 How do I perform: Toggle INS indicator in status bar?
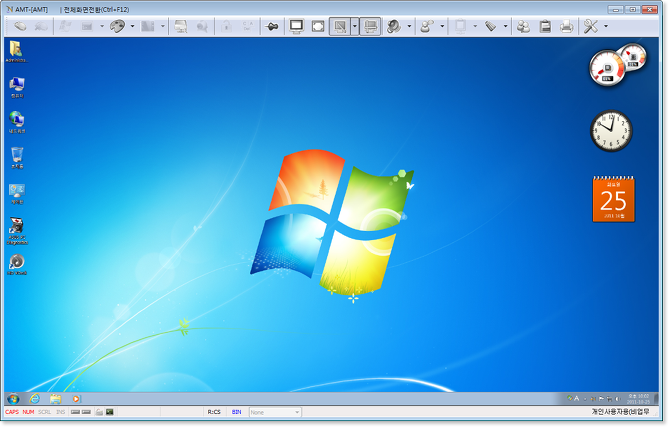click(61, 412)
